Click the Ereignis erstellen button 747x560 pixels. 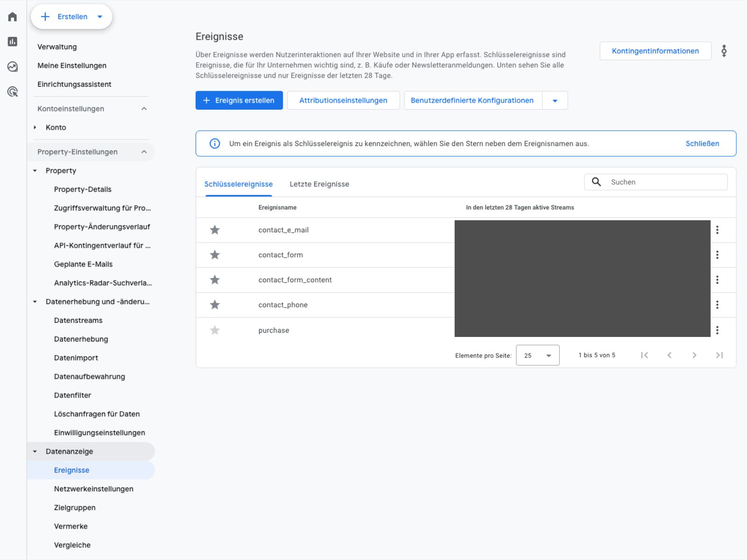click(x=239, y=100)
